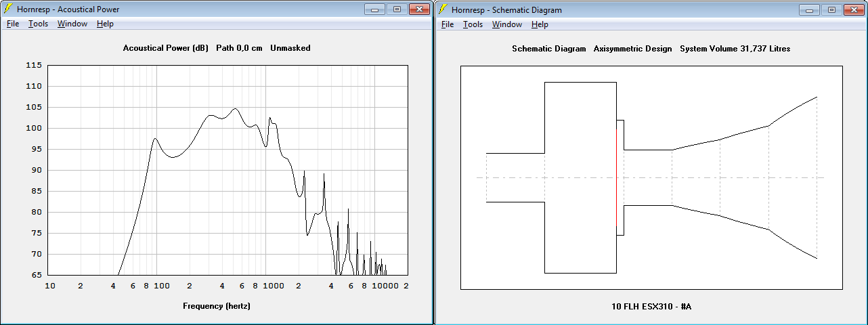Minimize the Schematic Diagram window
The height and width of the screenshot is (325, 868).
(x=810, y=9)
